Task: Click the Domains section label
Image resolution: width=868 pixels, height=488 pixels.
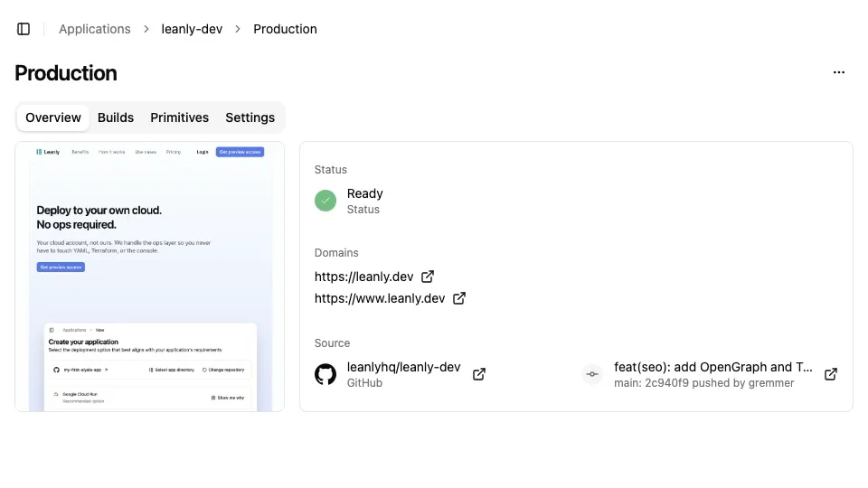Action: tap(336, 253)
